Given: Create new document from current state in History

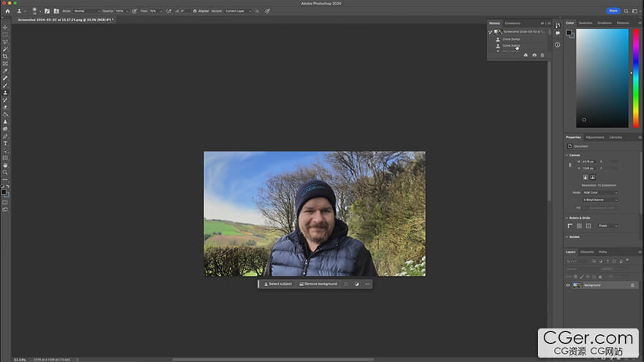Looking at the screenshot, I should tap(525, 55).
